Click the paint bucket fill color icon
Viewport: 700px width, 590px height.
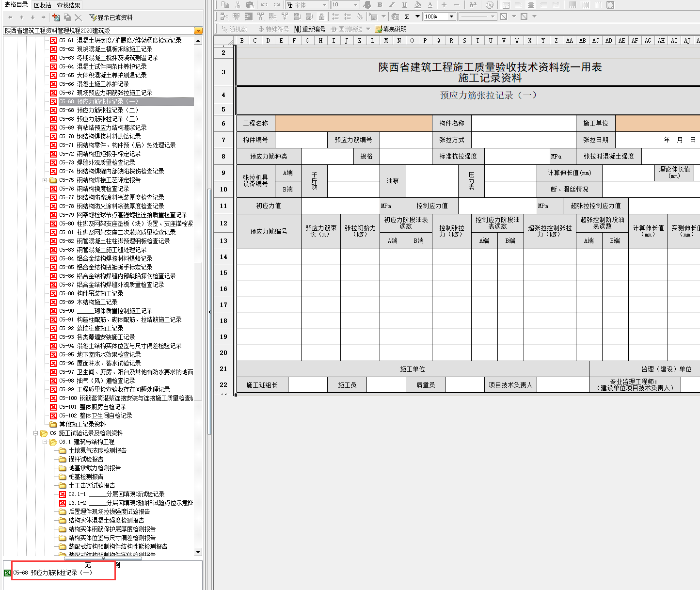point(417,5)
